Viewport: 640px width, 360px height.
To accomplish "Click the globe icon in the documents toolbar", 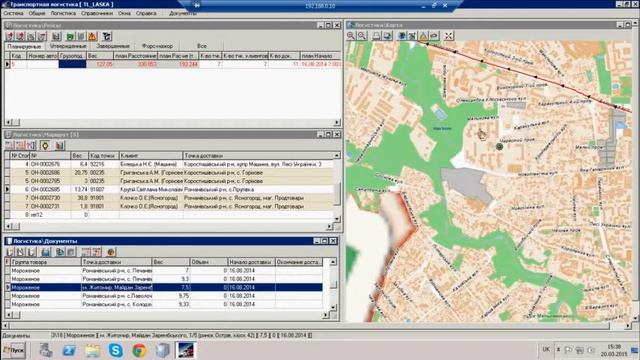I will [111, 252].
